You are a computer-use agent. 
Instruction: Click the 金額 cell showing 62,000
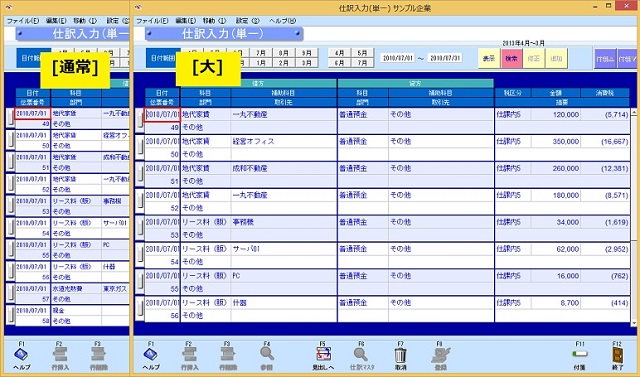point(556,249)
